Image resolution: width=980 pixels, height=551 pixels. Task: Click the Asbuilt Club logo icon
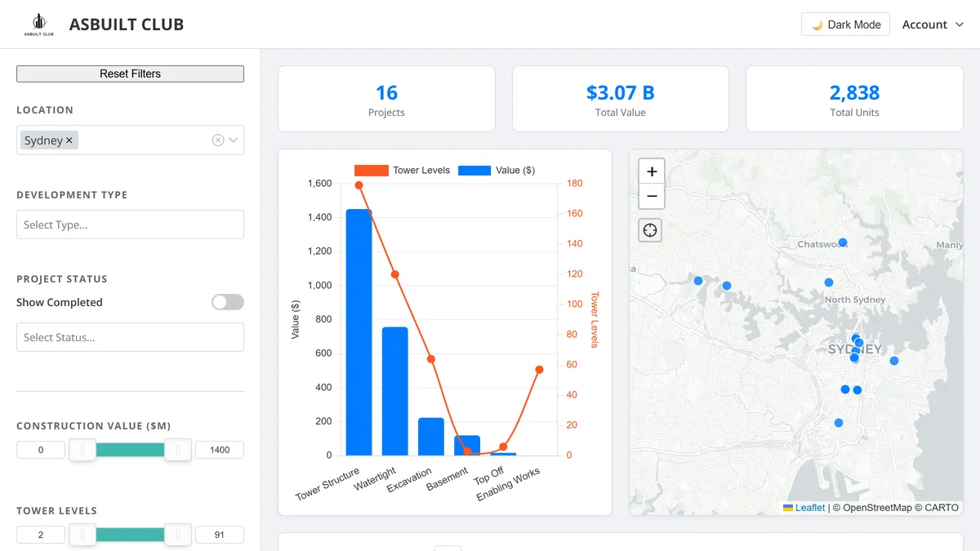(38, 24)
